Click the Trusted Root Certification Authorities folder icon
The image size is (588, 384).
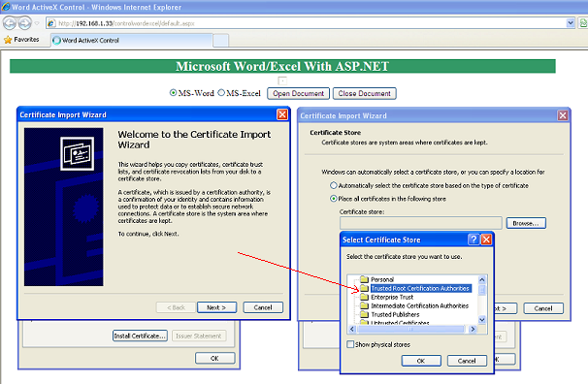[x=364, y=288]
